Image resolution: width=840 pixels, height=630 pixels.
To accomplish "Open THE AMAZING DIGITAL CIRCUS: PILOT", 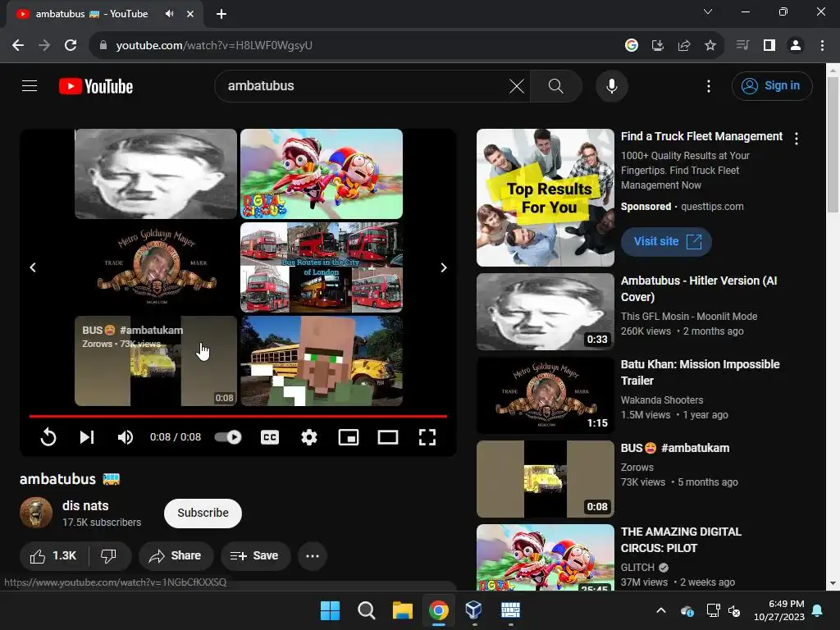I will [x=681, y=540].
